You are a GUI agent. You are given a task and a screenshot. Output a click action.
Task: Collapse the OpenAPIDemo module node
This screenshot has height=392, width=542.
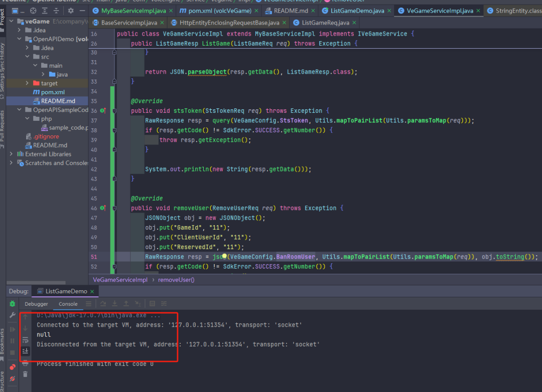click(20, 39)
